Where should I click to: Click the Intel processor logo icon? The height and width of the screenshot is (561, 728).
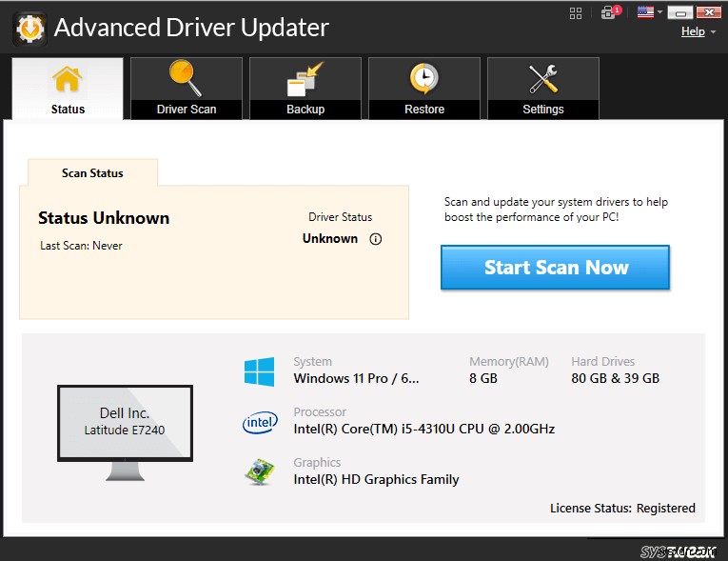click(x=260, y=422)
